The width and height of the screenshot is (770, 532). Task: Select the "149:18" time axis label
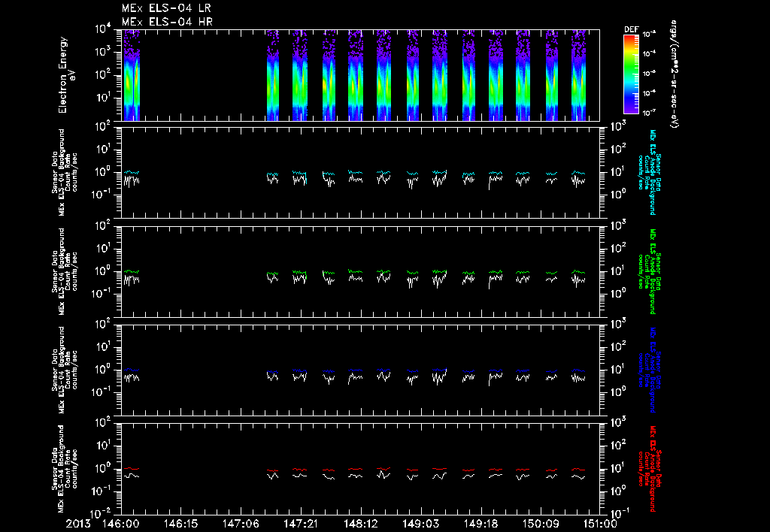pos(480,524)
